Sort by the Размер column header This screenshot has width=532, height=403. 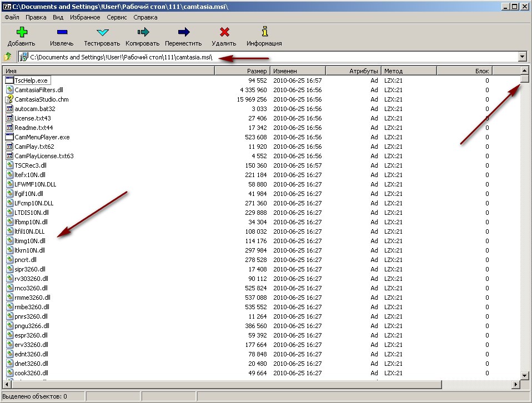click(x=243, y=71)
